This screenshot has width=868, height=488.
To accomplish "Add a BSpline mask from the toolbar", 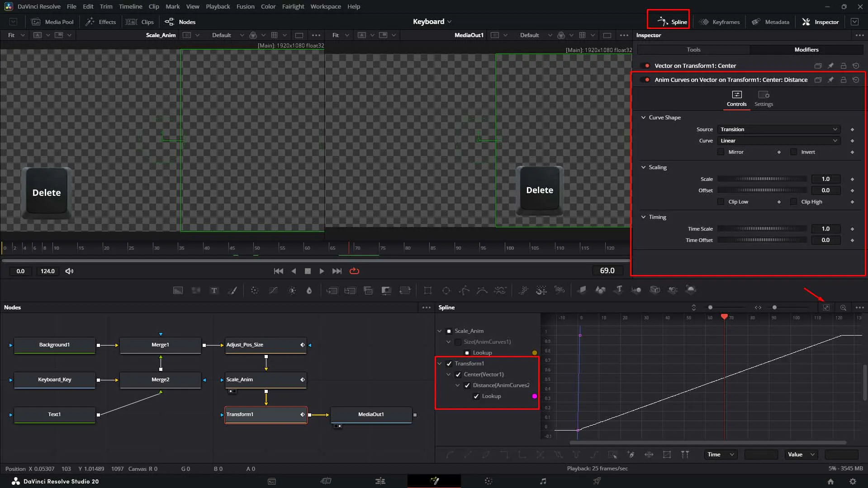I will pos(482,290).
